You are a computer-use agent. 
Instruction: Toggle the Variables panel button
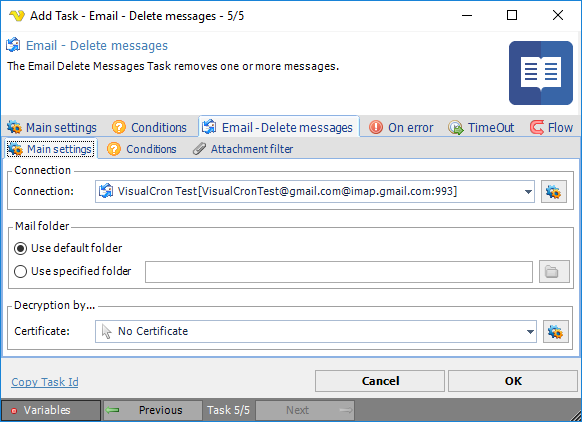[x=51, y=410]
